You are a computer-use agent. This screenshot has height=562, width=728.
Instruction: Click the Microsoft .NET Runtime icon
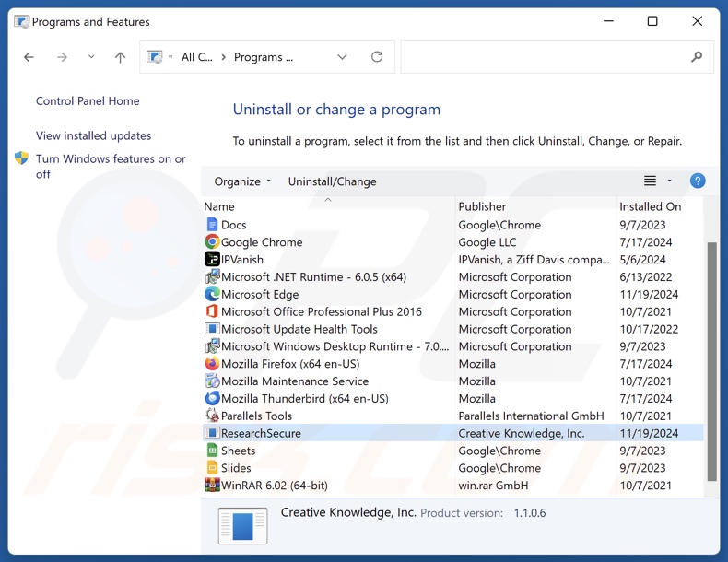click(x=212, y=276)
